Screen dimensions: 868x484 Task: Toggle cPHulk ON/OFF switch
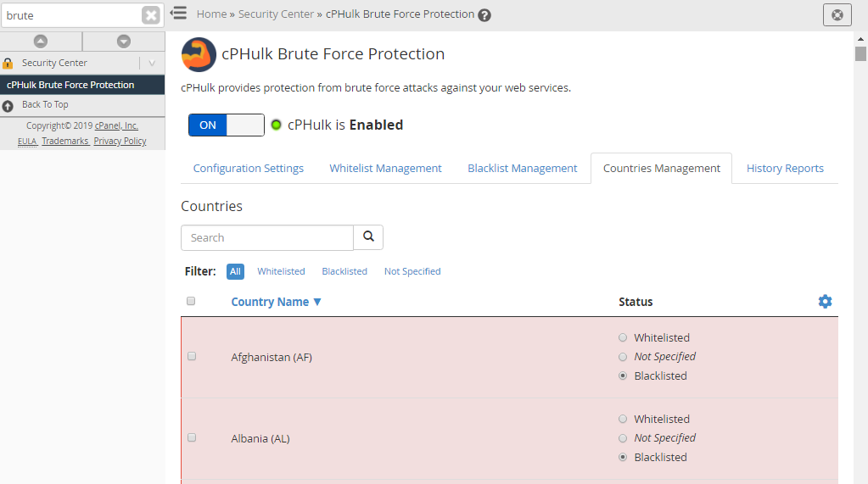tap(227, 125)
